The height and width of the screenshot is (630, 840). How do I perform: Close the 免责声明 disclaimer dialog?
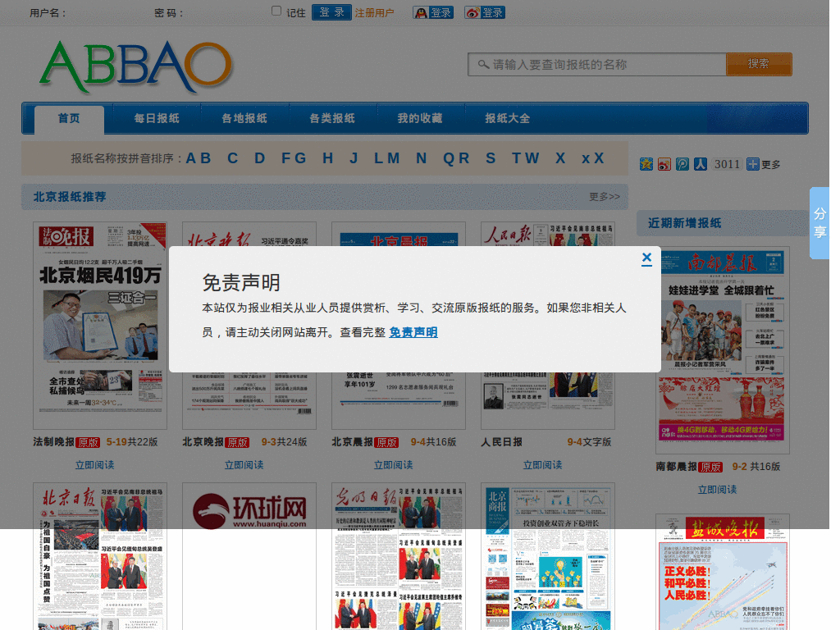point(646,258)
